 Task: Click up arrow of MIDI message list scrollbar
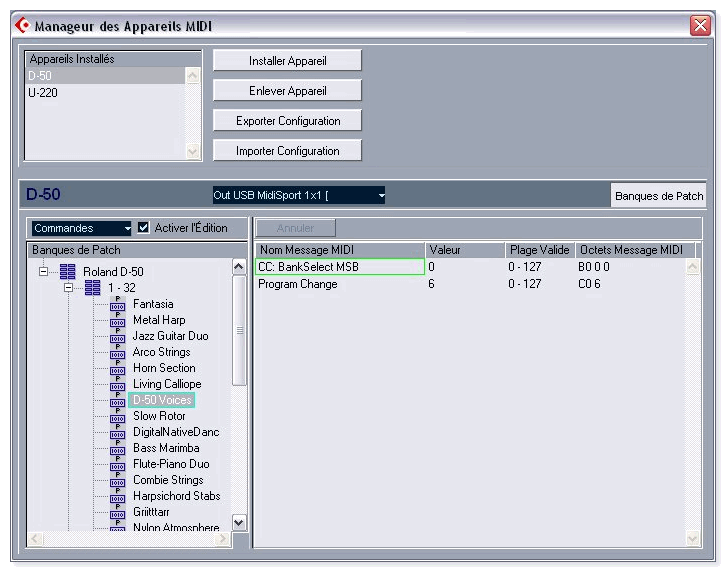[692, 266]
